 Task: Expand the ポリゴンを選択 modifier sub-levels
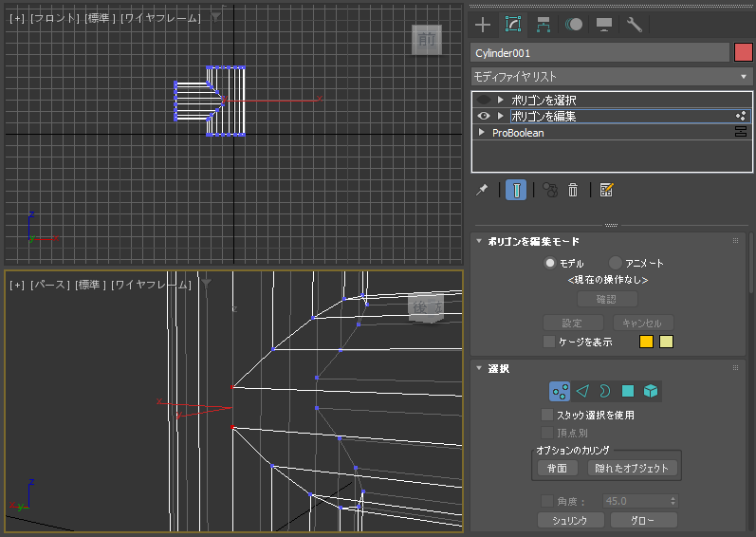(501, 100)
